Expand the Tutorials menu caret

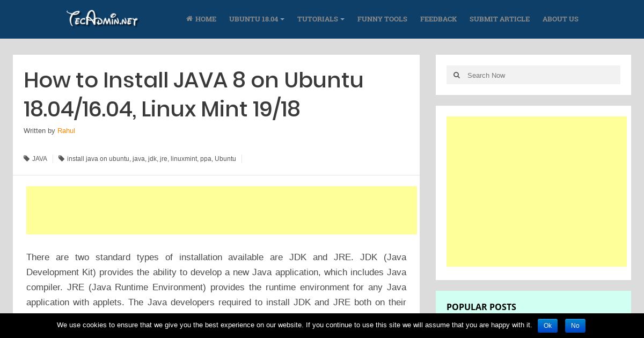pos(342,19)
